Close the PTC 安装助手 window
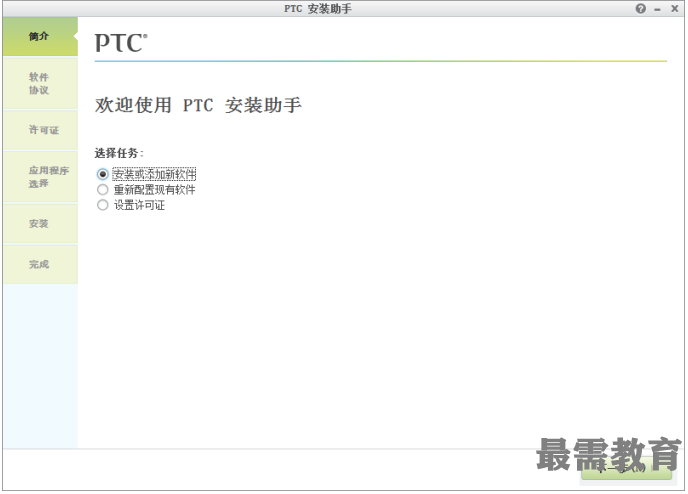688x494 pixels. (x=674, y=9)
